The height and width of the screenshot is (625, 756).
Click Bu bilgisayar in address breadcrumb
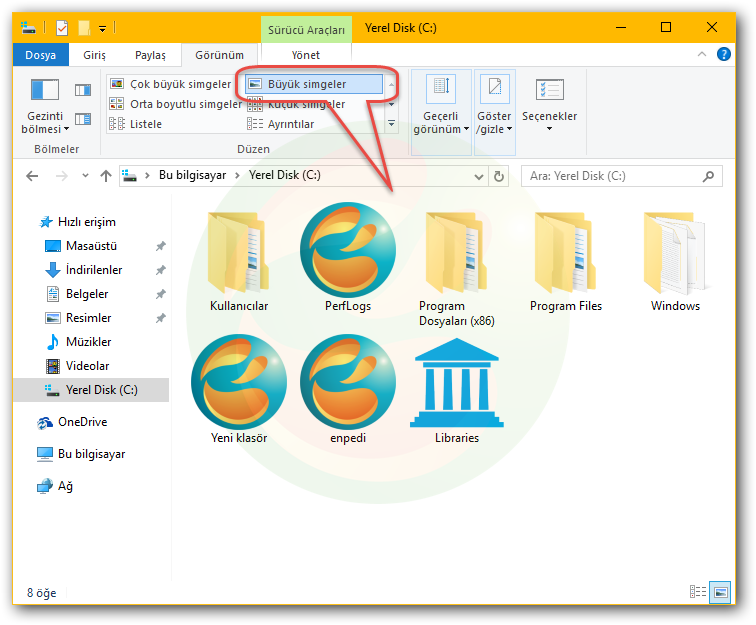[x=192, y=175]
